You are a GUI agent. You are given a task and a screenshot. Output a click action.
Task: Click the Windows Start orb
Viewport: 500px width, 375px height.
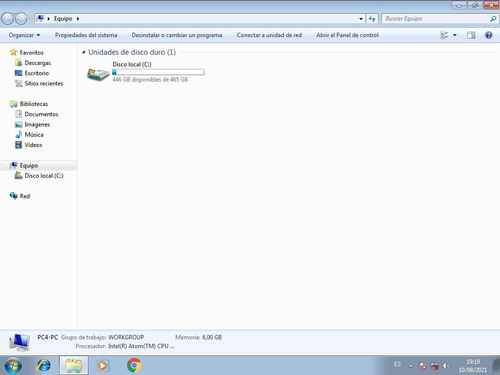point(13,366)
